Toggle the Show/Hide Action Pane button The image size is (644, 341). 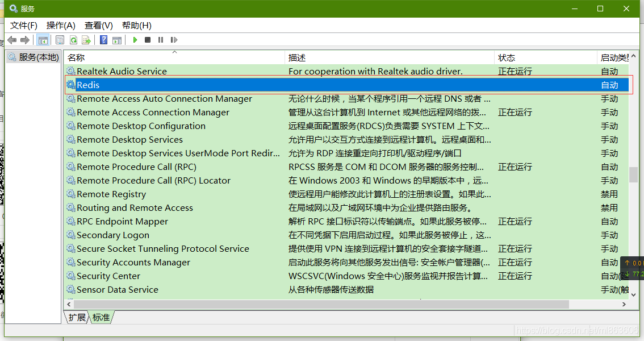tap(117, 40)
